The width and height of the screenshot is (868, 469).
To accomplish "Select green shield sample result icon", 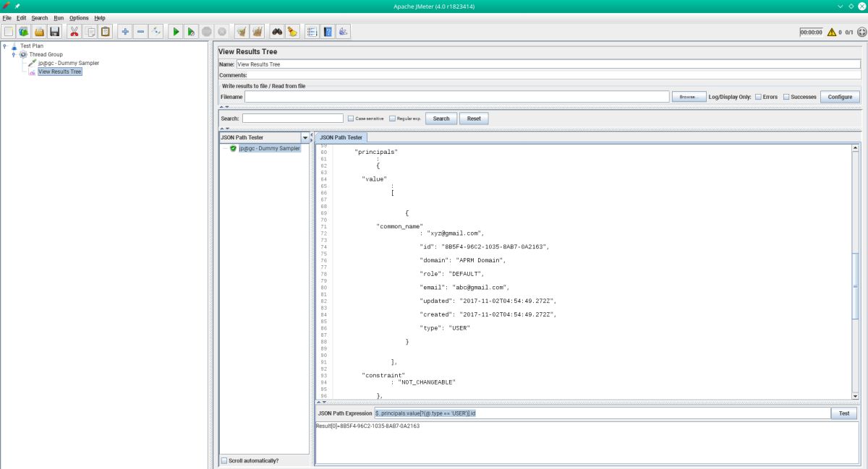I will tap(233, 148).
